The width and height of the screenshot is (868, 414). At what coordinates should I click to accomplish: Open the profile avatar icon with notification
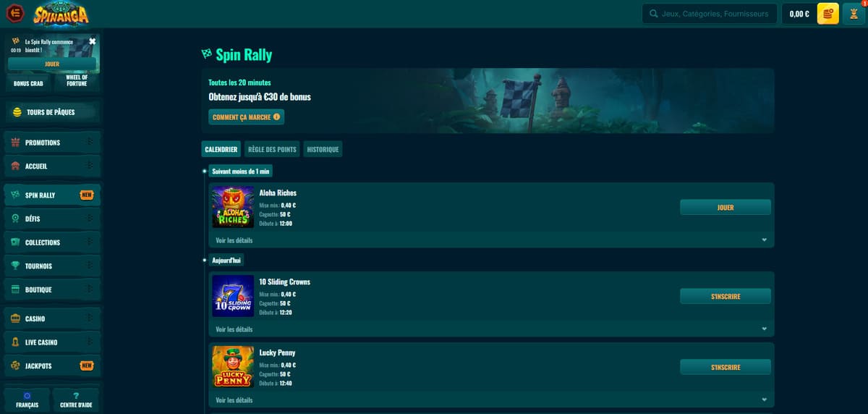click(x=854, y=14)
